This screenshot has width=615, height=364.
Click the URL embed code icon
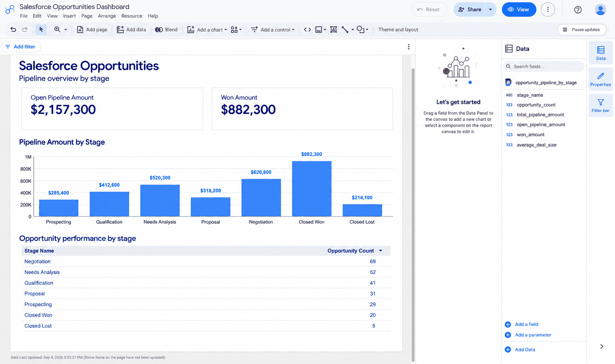click(x=307, y=30)
